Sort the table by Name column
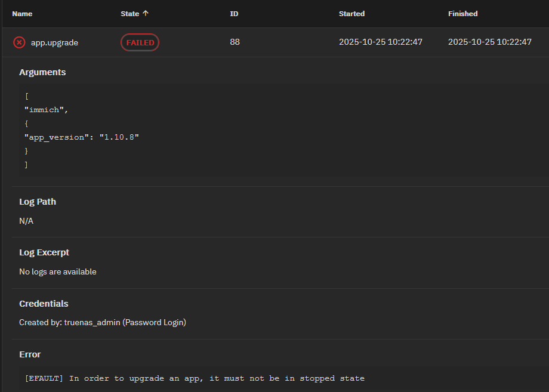The image size is (549, 392). pos(22,14)
